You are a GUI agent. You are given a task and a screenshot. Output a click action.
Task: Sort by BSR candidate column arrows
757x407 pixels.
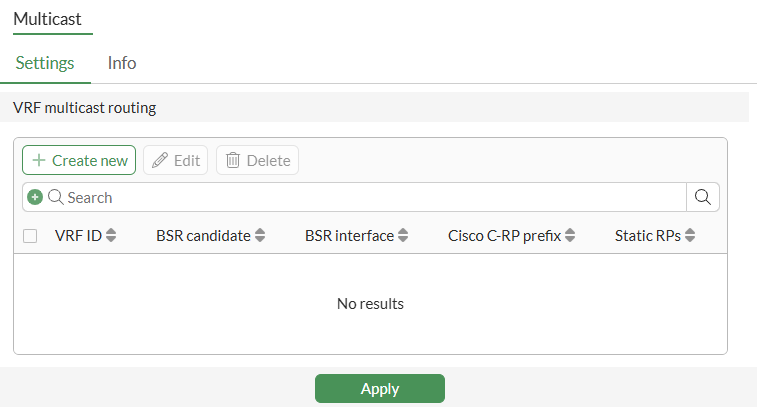click(x=260, y=236)
